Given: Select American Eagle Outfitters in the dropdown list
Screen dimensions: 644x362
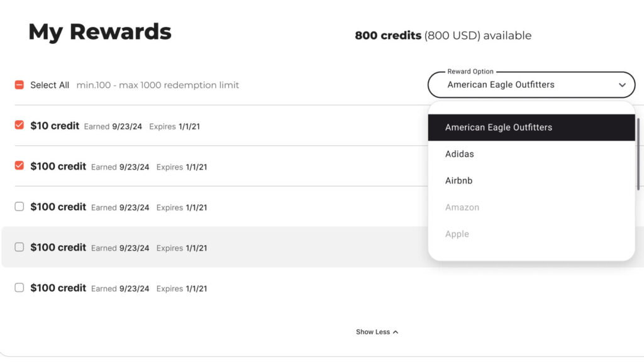Looking at the screenshot, I should (x=499, y=127).
